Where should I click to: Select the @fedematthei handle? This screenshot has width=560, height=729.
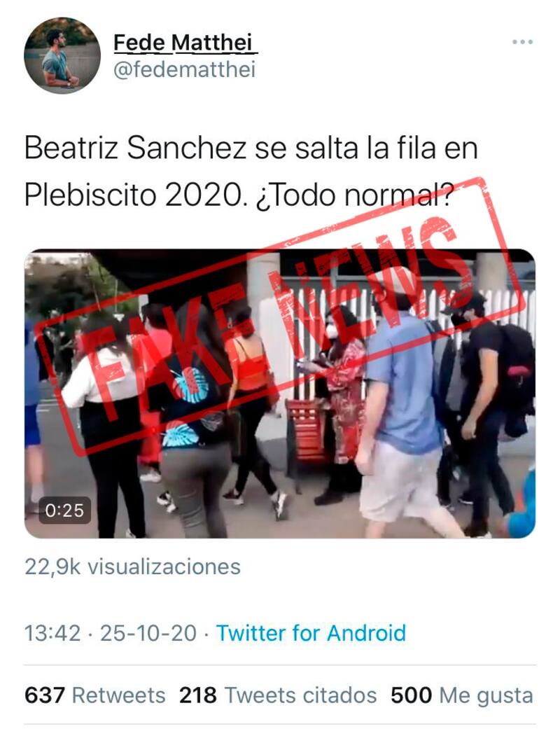coord(185,70)
